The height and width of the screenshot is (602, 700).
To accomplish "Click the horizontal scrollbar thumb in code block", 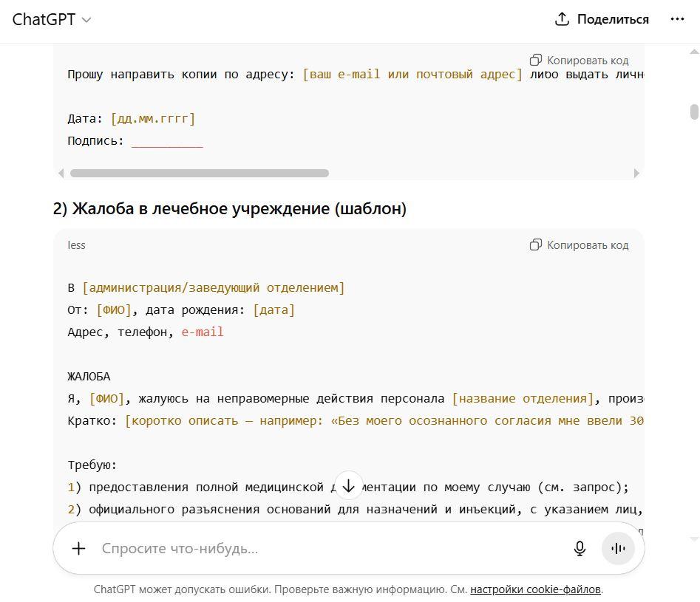I will tap(200, 173).
